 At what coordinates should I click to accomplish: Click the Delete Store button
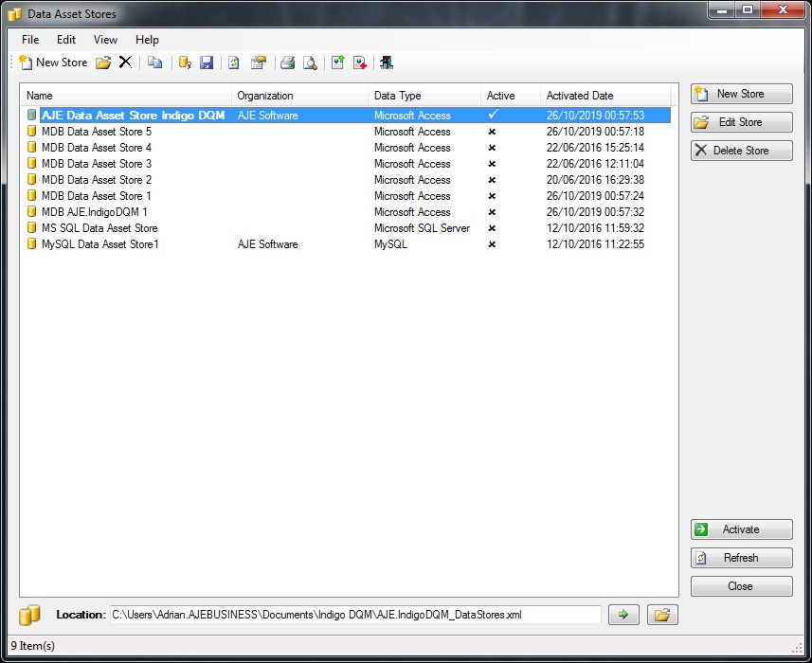(741, 151)
